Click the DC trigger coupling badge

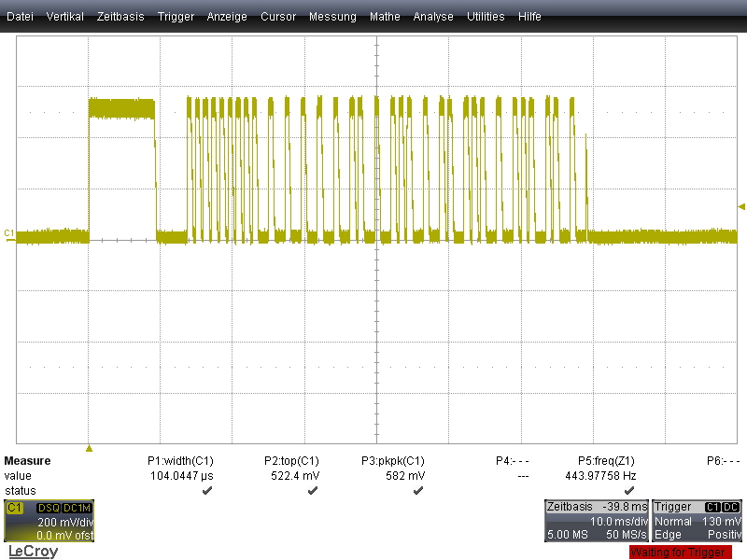(x=731, y=507)
